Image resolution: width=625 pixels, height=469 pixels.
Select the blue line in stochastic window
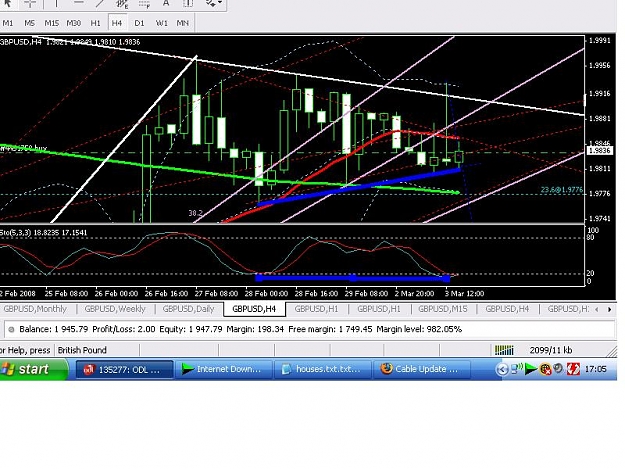[352, 278]
